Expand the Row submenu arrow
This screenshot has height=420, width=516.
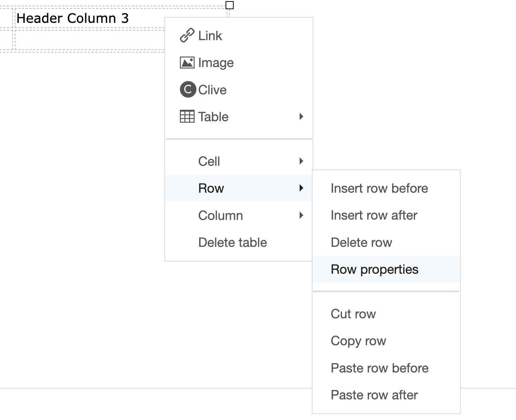(302, 188)
